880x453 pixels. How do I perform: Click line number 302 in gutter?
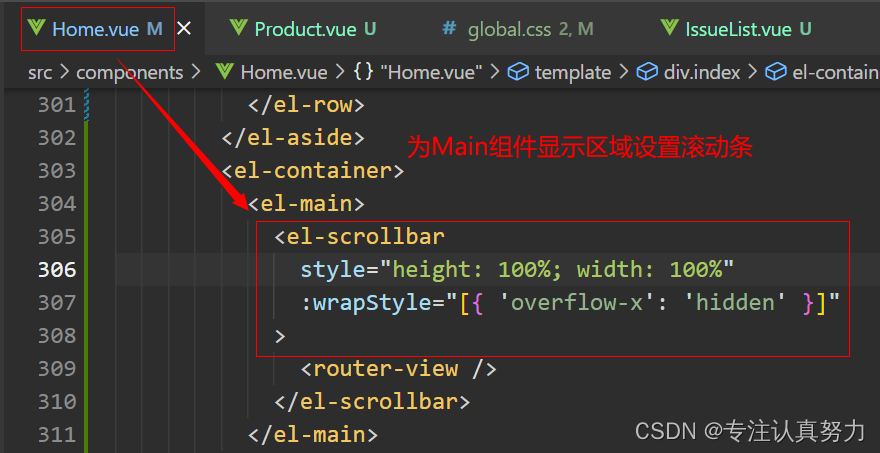point(57,138)
